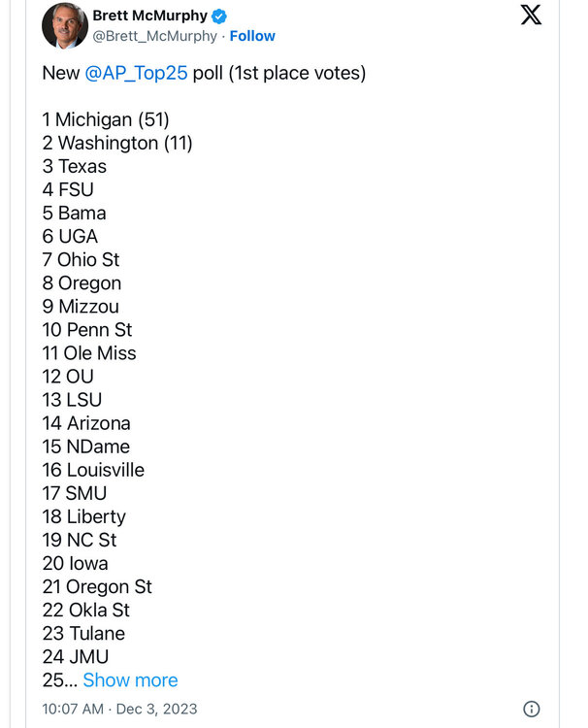Follow Brett McMurphy
This screenshot has height=728, width=588.
coord(252,36)
